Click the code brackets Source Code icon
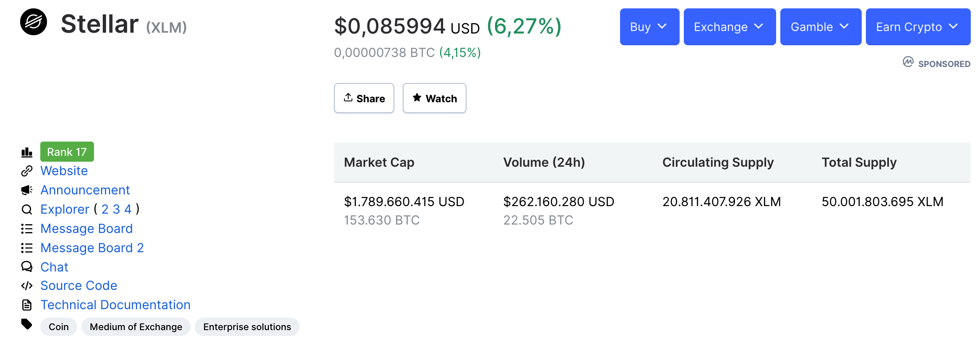Viewport: 980px width, 341px height. (27, 286)
